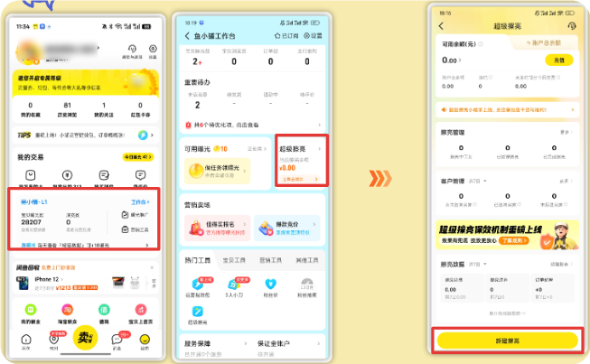This screenshot has height=364, width=590.
Task: Tap the yellow 充值 recharge button
Action: coord(559,61)
